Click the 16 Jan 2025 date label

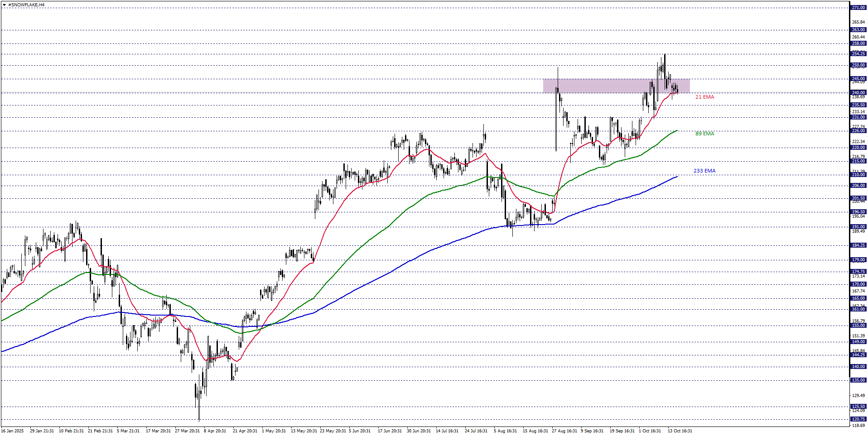(12, 431)
